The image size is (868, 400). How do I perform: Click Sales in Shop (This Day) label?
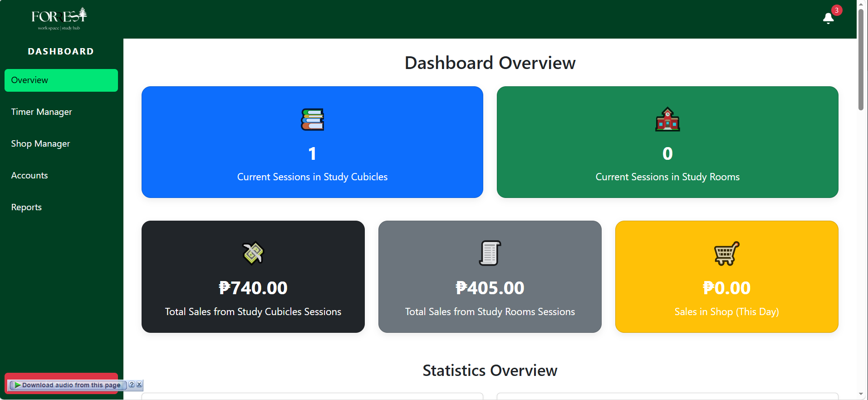pyautogui.click(x=726, y=312)
